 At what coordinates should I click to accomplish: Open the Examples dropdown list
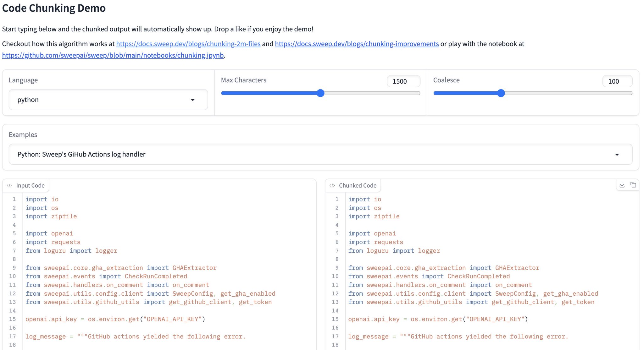[x=320, y=154]
